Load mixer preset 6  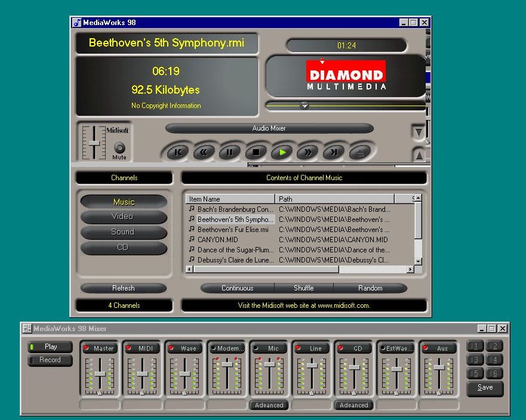click(494, 373)
